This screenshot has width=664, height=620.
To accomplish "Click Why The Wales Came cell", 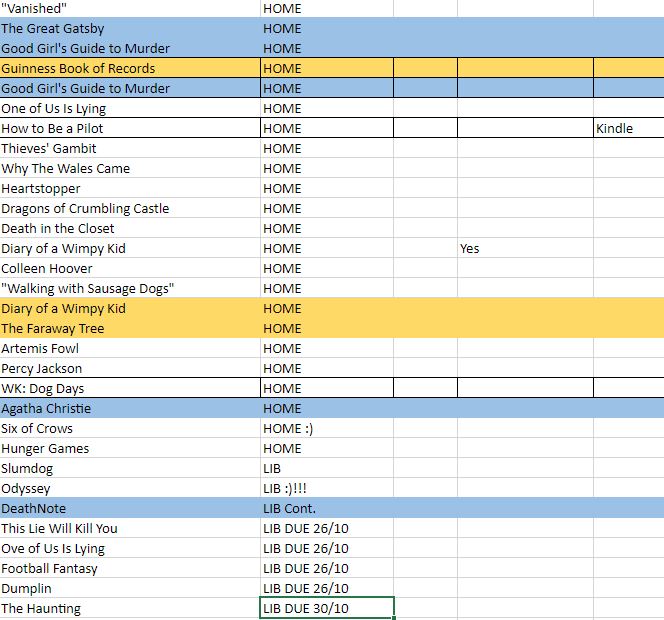I will coord(130,168).
